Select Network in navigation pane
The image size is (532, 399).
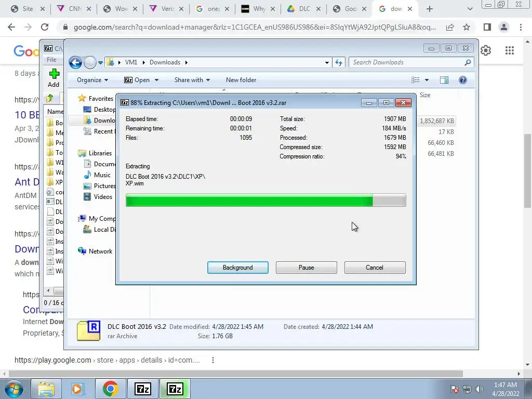coord(96,251)
